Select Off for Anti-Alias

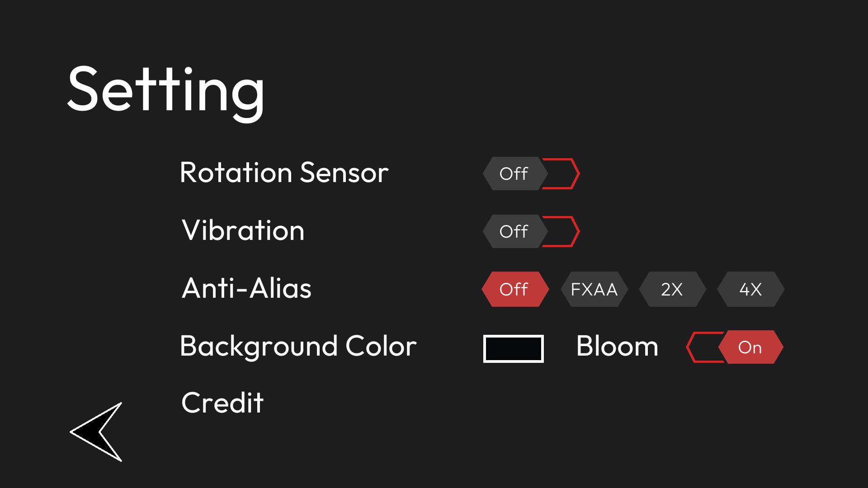pyautogui.click(x=514, y=289)
